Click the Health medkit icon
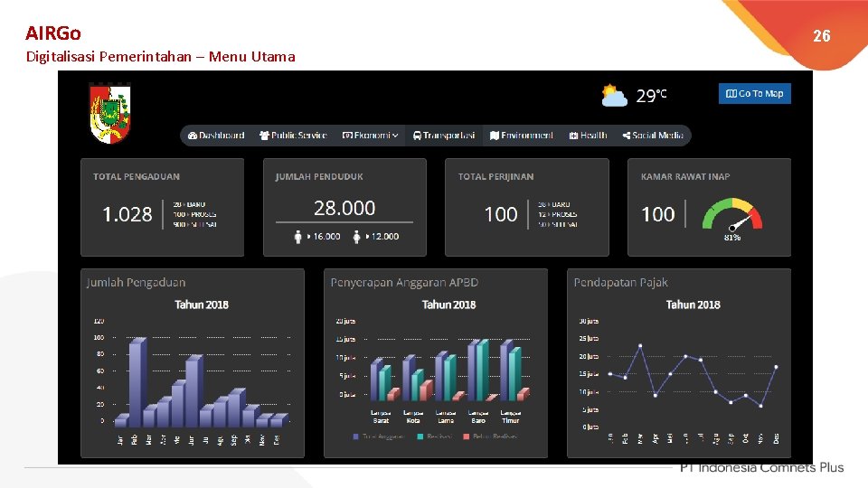The width and height of the screenshot is (868, 488). tap(573, 136)
